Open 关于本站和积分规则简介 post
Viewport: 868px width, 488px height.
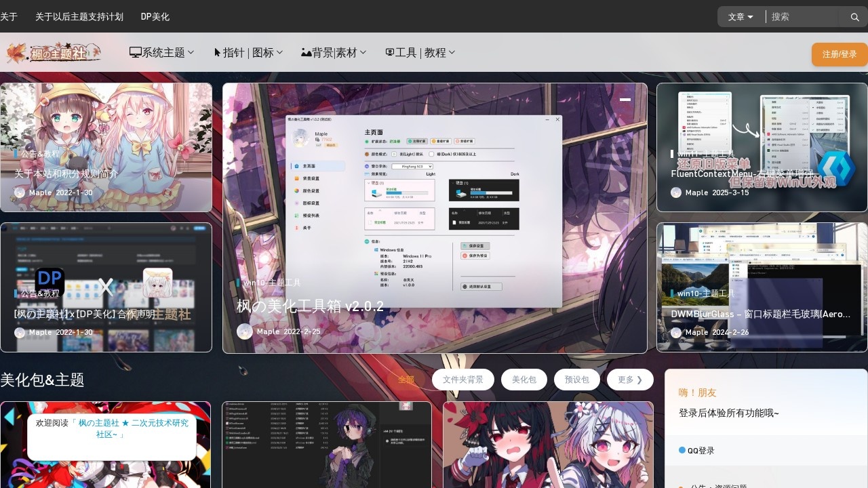[66, 173]
